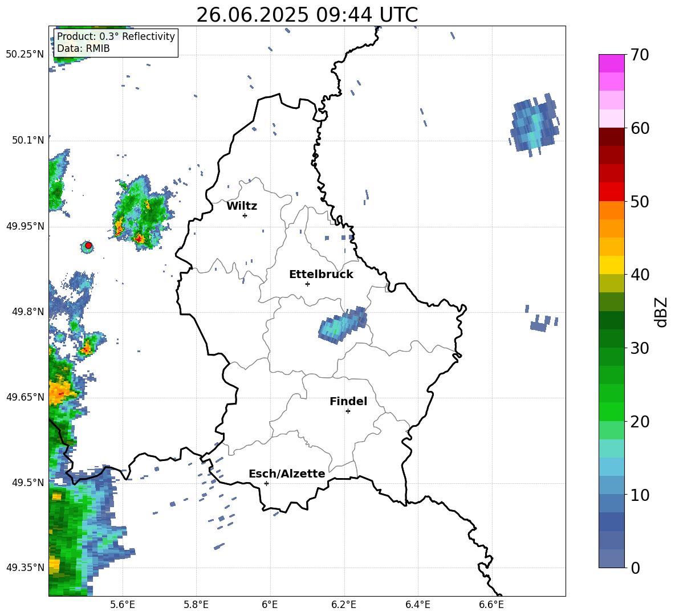This screenshot has width=675, height=616.
Task: Click the colorbar tick label 60
Action: click(x=640, y=128)
